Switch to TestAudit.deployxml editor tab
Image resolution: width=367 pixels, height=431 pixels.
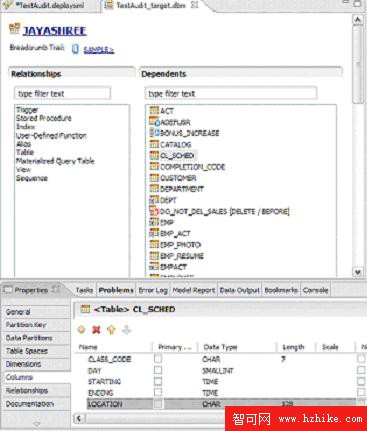tap(50, 6)
